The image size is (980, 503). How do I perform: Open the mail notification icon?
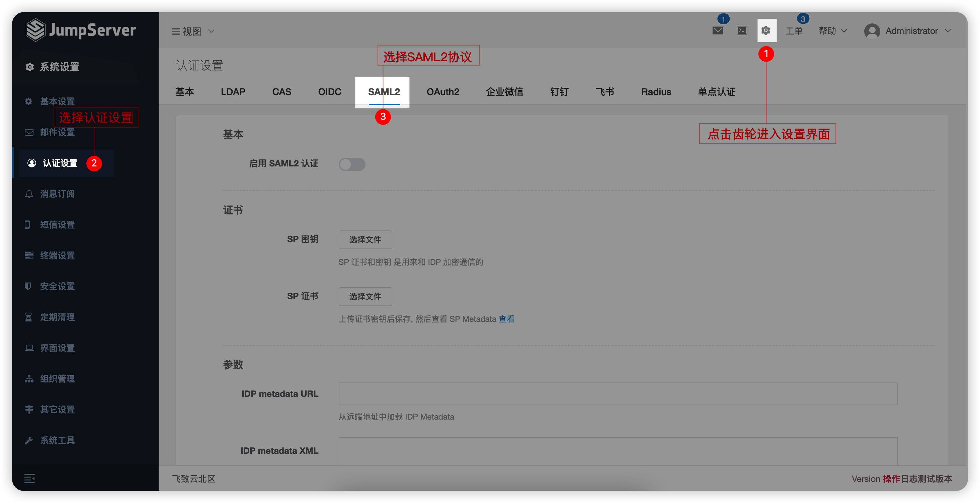point(718,31)
